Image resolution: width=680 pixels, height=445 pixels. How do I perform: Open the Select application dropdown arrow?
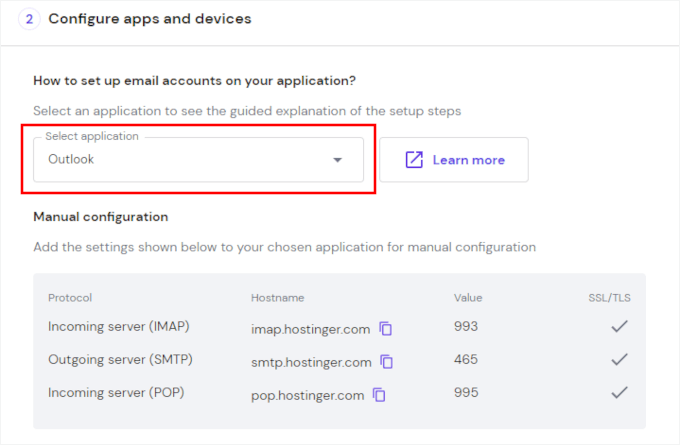point(337,160)
